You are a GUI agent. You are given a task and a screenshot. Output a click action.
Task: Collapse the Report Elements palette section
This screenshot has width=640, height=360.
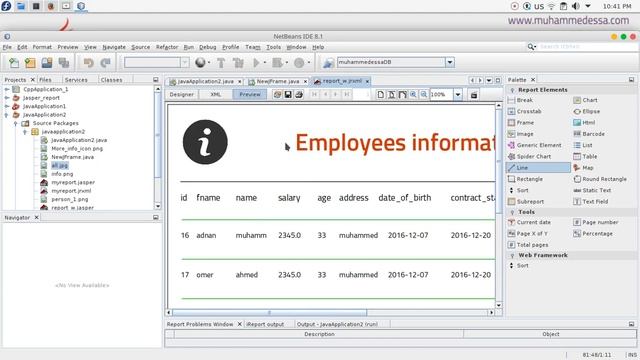pyautogui.click(x=512, y=90)
